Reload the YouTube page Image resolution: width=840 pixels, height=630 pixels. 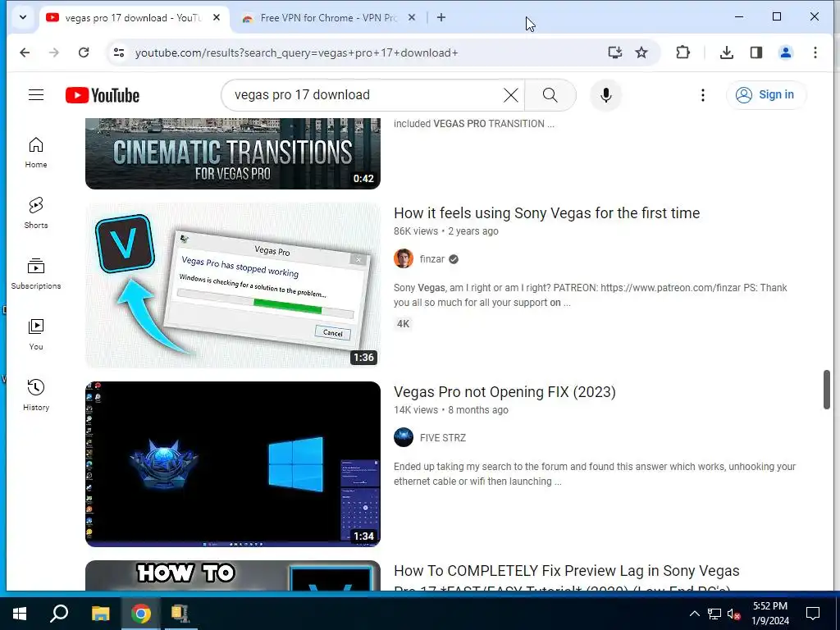[x=84, y=52]
